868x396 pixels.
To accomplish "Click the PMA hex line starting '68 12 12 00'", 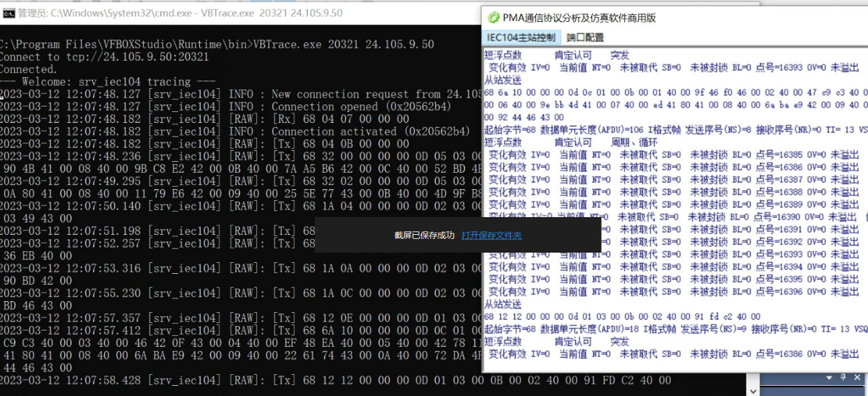I will [x=622, y=317].
